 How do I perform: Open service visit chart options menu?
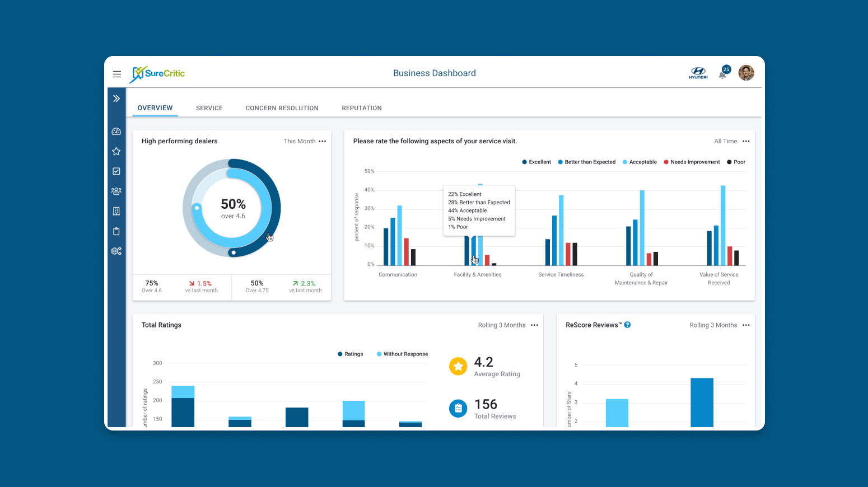pos(746,142)
